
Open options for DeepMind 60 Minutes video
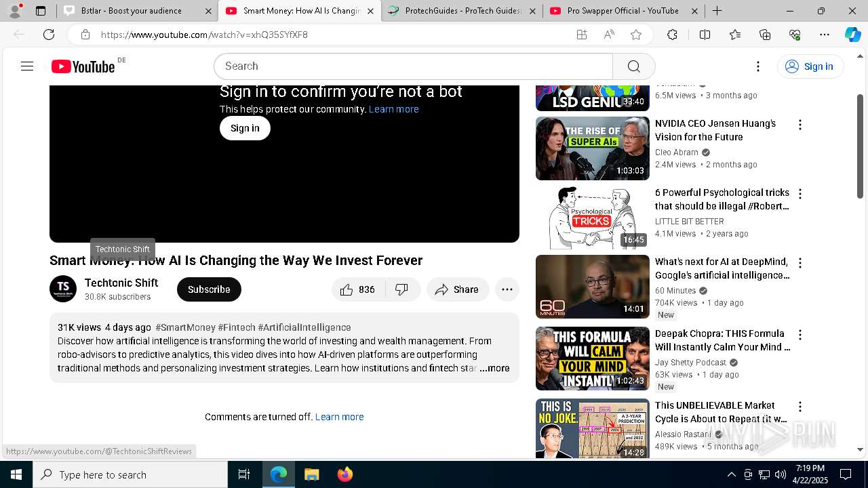pyautogui.click(x=800, y=263)
